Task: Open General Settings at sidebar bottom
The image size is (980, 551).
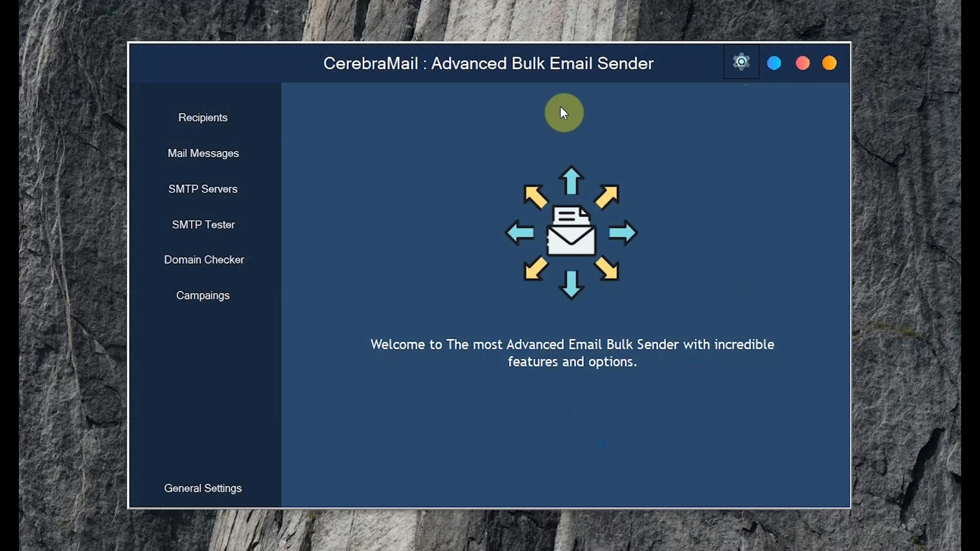Action: (203, 489)
